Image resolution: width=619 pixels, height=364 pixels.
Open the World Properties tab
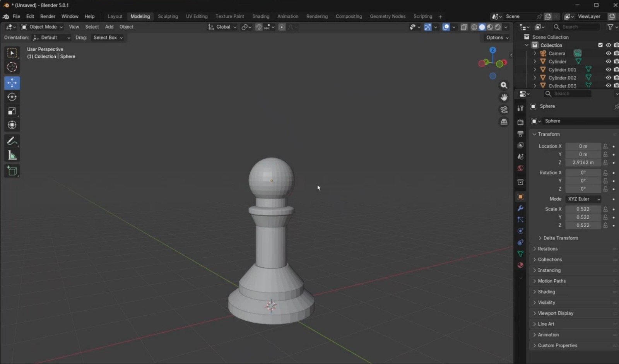(520, 168)
